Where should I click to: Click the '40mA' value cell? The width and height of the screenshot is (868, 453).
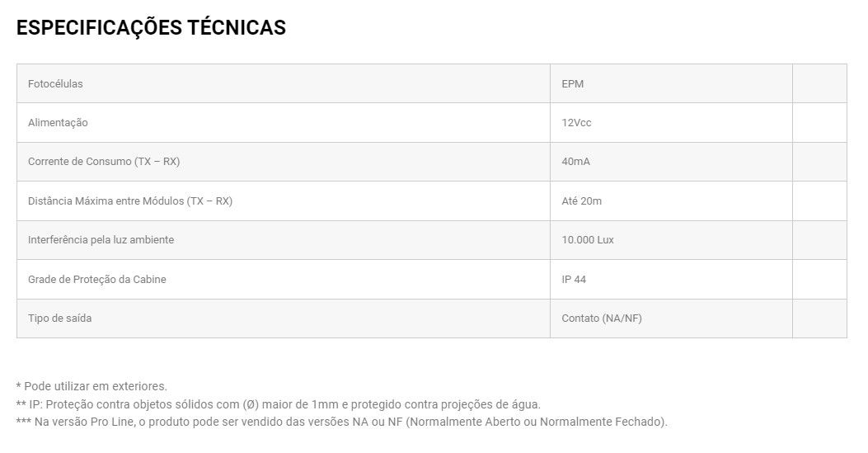575,162
